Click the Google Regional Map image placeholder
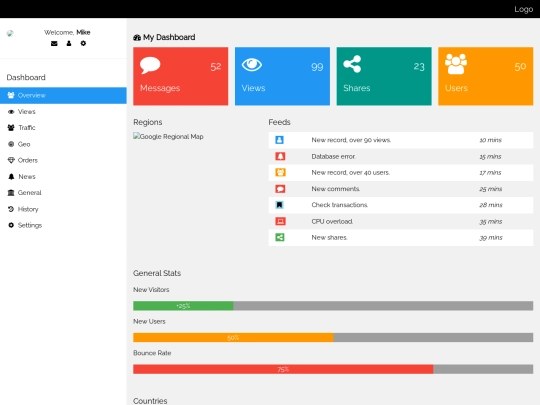The height and width of the screenshot is (405, 540). (x=168, y=136)
